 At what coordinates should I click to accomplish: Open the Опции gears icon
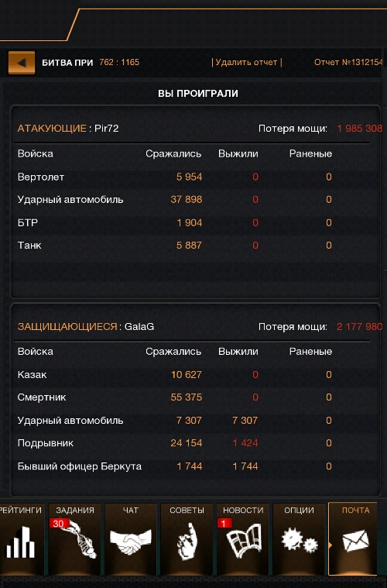299,540
